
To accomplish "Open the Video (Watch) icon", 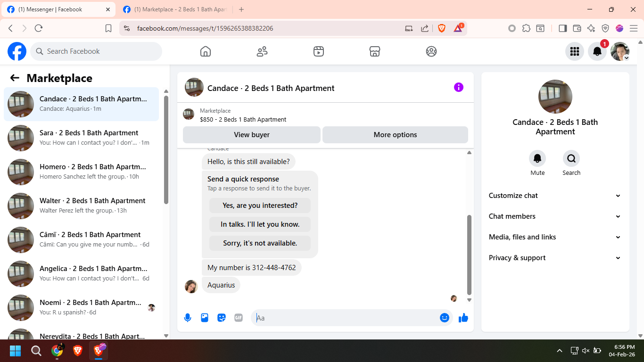I will [x=319, y=51].
